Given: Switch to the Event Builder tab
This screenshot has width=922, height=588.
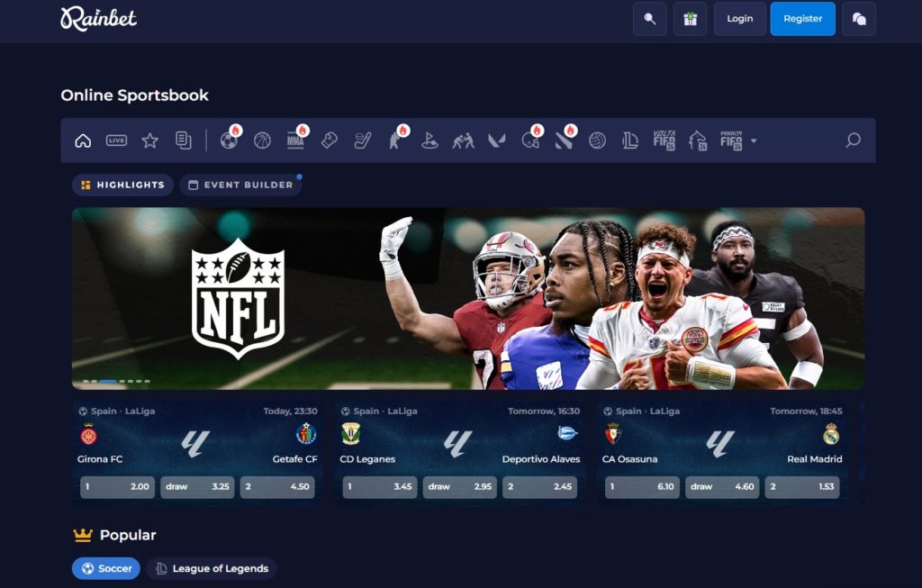Looking at the screenshot, I should 240,185.
